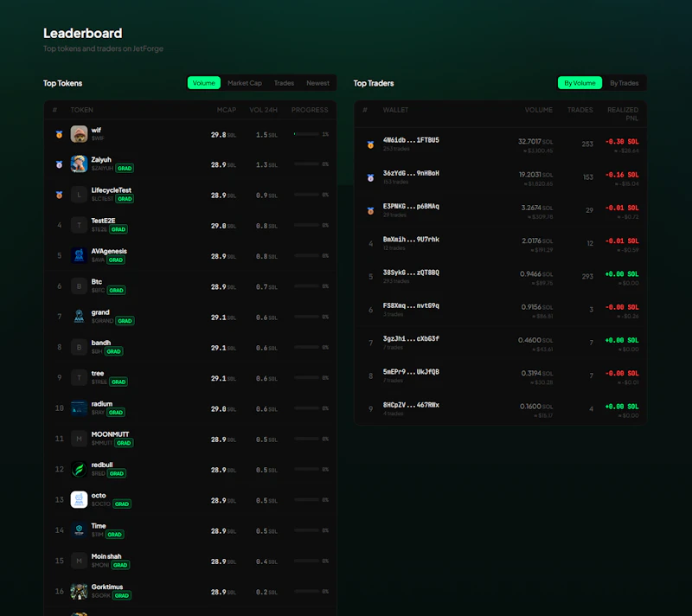The image size is (692, 616).
Task: Click the GRAD badge on Zaiyuh
Action: coord(125,169)
